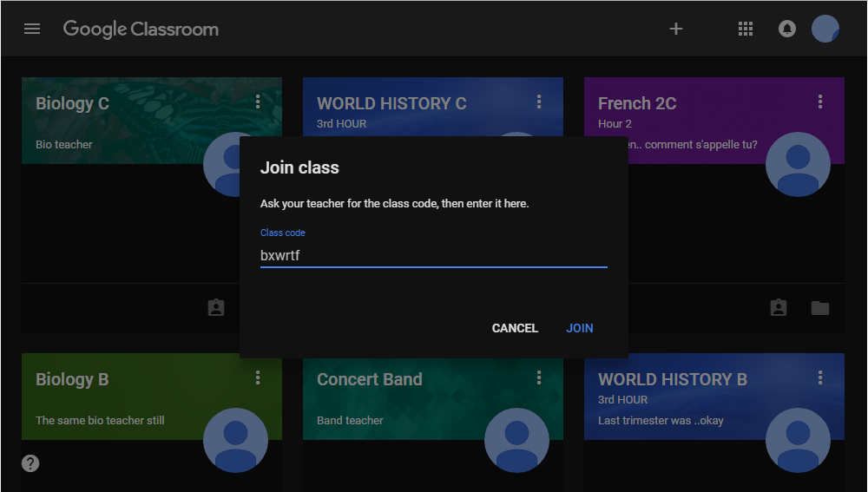Open Biology B card options menu
The width and height of the screenshot is (868, 492).
tap(258, 378)
